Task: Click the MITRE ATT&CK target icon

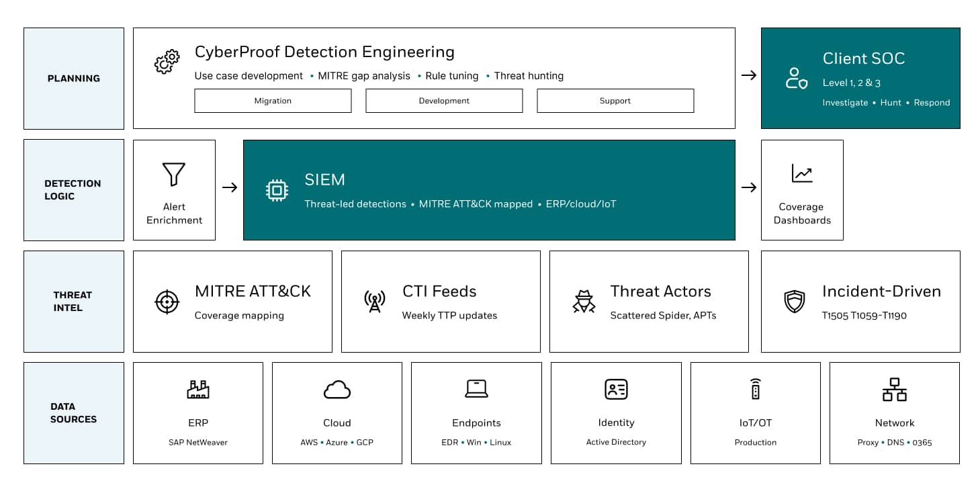Action: (x=167, y=302)
